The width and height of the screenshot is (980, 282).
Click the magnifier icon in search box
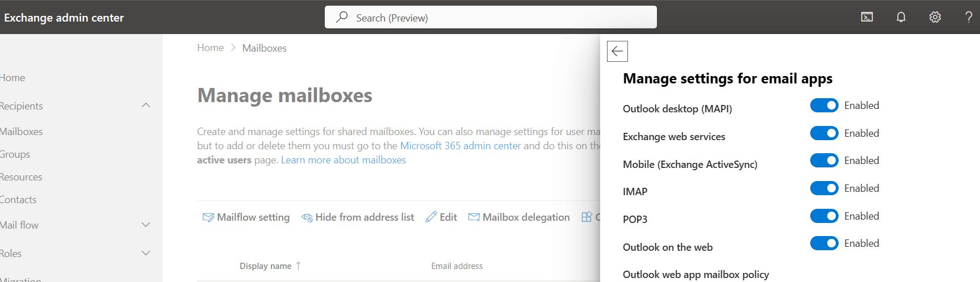[x=342, y=17]
